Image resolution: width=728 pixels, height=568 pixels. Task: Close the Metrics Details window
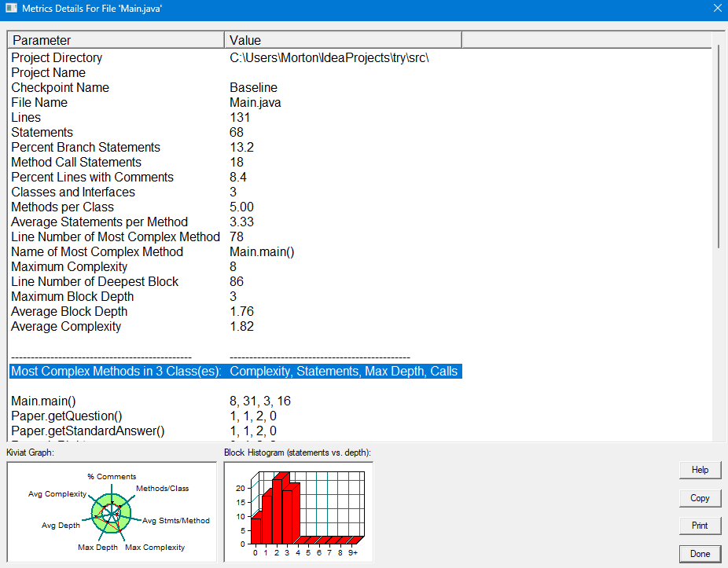[x=717, y=9]
